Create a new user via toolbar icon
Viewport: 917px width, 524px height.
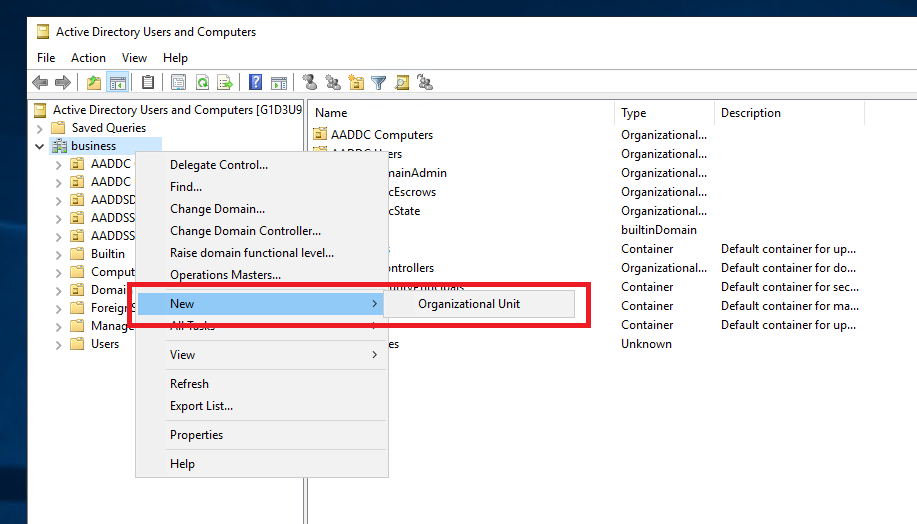tap(310, 82)
